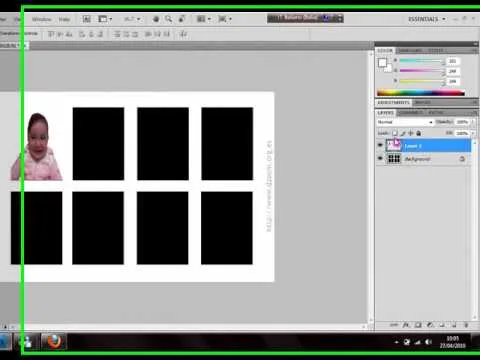Switch to the Masks tab
Viewport: 480px width, 360px height.
423,102
